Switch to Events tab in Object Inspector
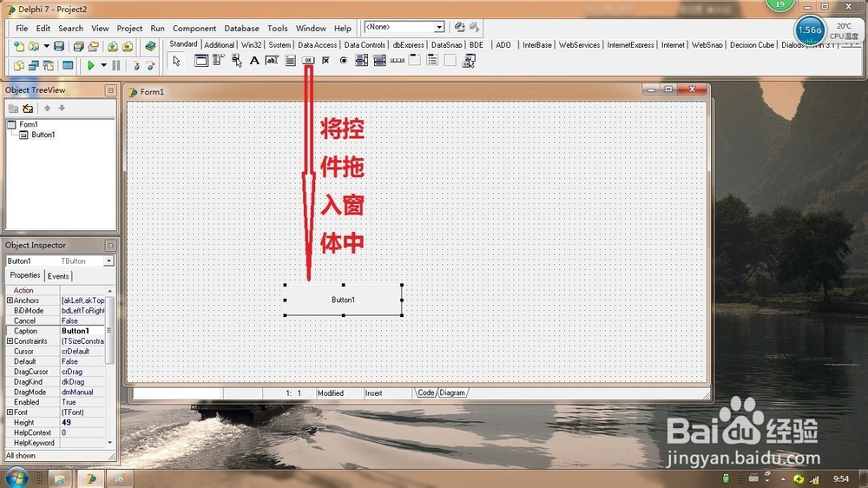The image size is (868, 488). [58, 276]
